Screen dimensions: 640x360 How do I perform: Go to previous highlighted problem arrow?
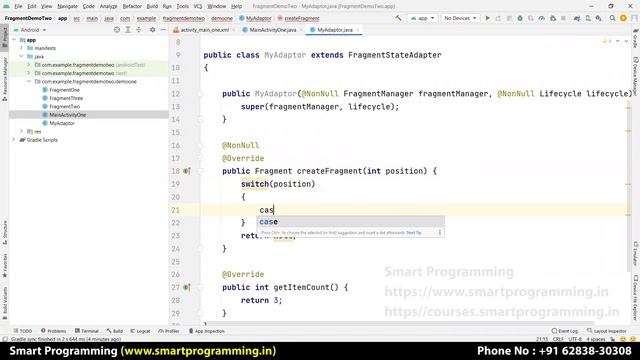pos(618,42)
